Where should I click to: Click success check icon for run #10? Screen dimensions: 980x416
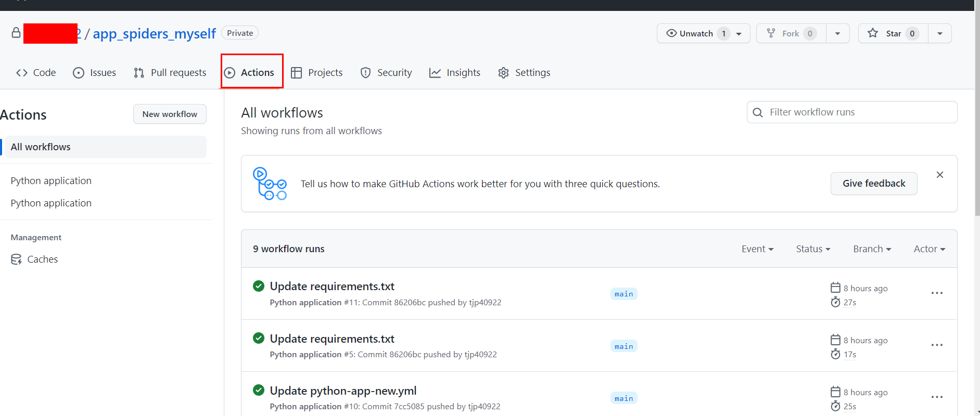click(x=259, y=390)
